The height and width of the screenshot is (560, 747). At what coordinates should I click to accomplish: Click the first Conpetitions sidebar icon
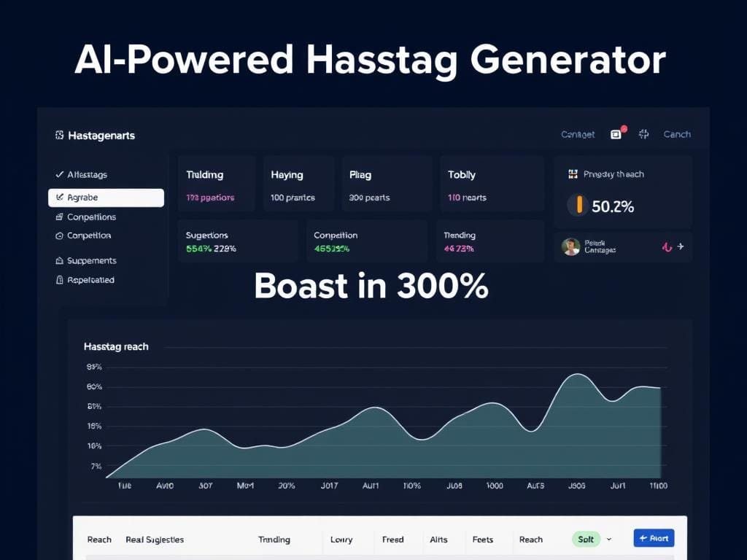pyautogui.click(x=59, y=217)
